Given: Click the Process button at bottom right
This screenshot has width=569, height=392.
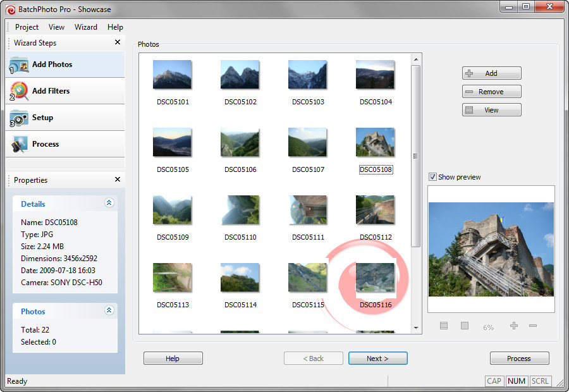Looking at the screenshot, I should (519, 358).
